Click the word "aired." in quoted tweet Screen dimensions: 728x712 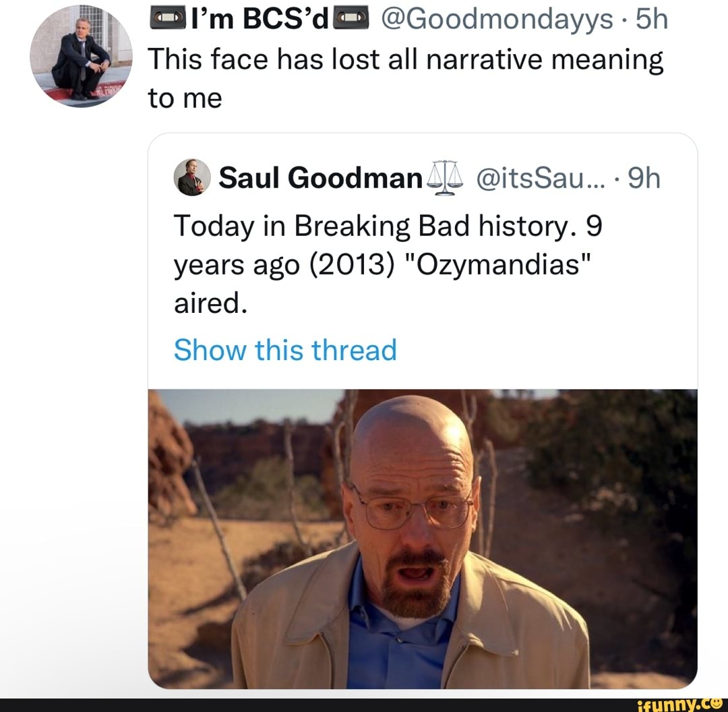point(208,304)
